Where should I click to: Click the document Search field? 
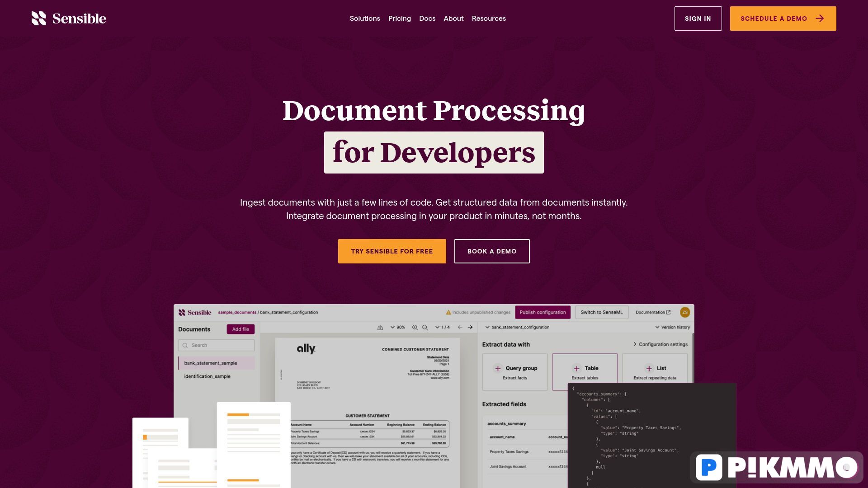click(x=216, y=345)
